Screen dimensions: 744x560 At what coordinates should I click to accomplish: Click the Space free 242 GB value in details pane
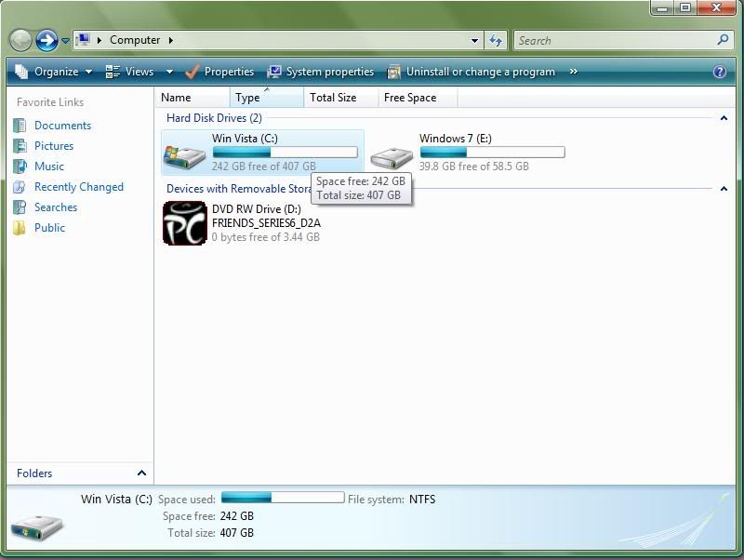click(237, 516)
